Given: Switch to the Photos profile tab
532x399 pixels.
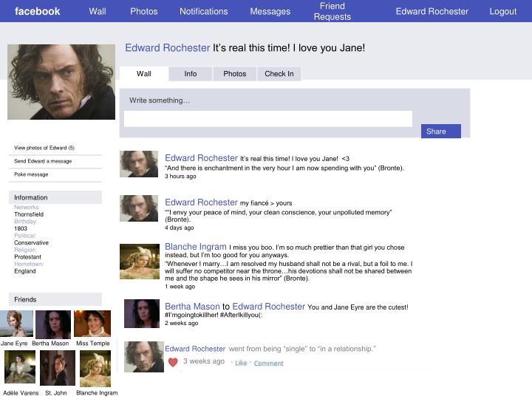Looking at the screenshot, I should (x=234, y=74).
